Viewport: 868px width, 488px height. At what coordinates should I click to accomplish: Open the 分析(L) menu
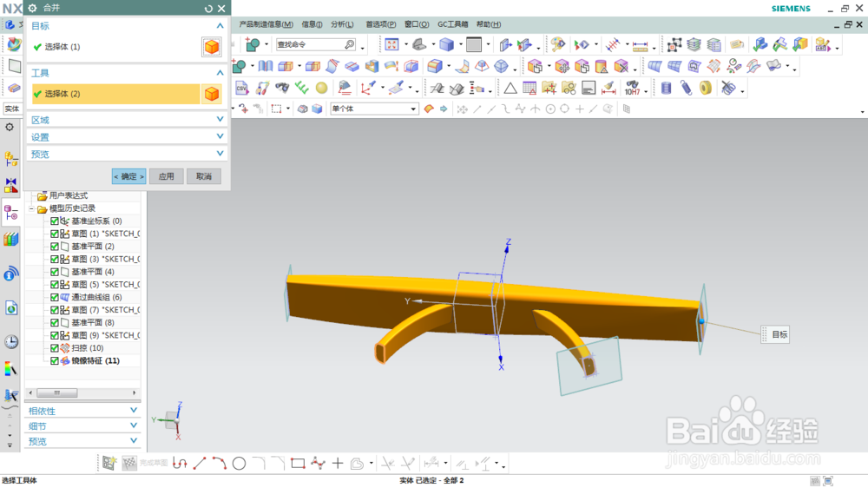click(x=342, y=24)
